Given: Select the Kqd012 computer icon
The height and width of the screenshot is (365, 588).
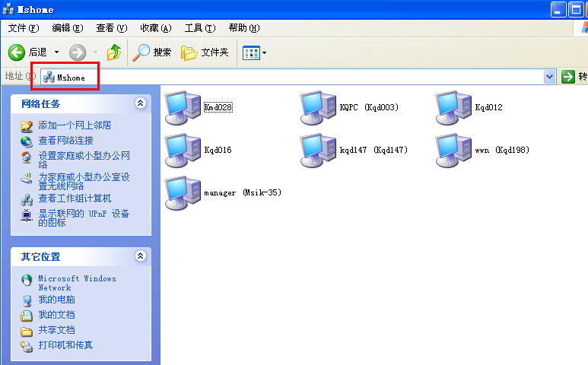Looking at the screenshot, I should tap(453, 107).
